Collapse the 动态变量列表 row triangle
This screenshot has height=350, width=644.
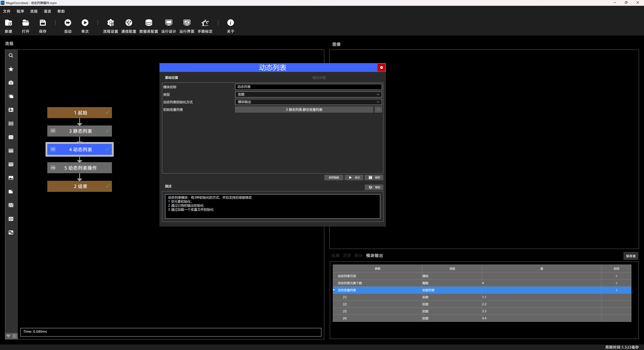click(334, 290)
